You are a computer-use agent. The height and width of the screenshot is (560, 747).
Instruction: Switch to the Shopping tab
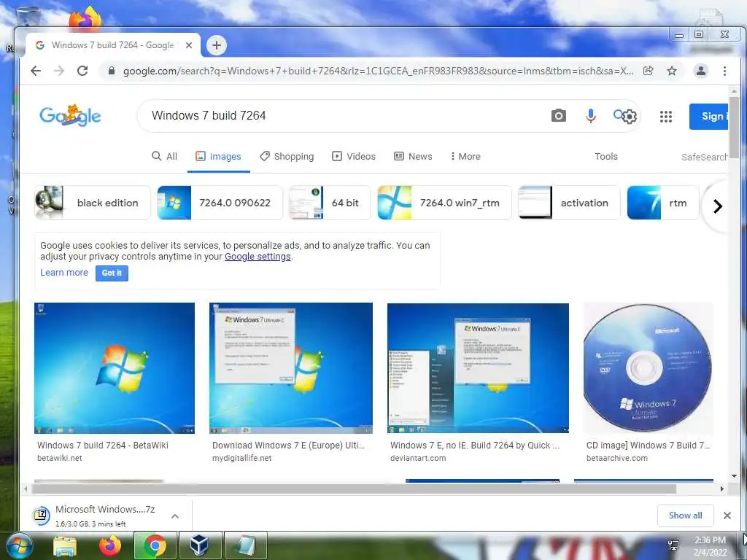point(286,156)
